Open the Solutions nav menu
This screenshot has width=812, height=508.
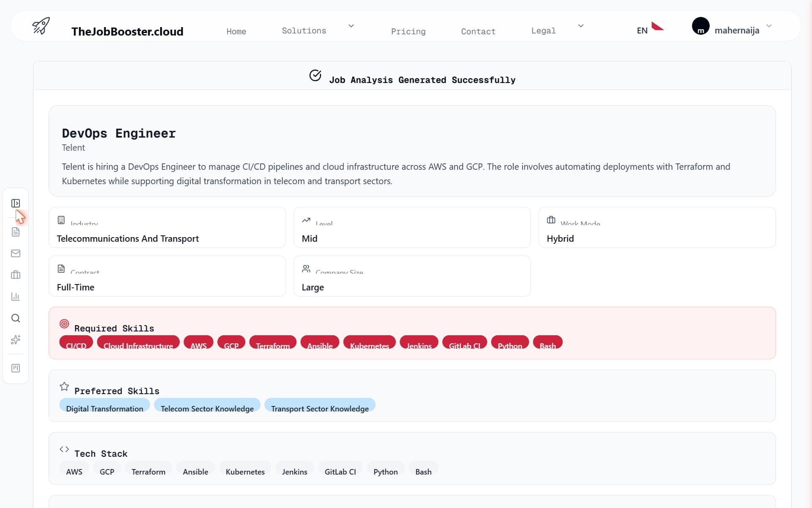304,30
